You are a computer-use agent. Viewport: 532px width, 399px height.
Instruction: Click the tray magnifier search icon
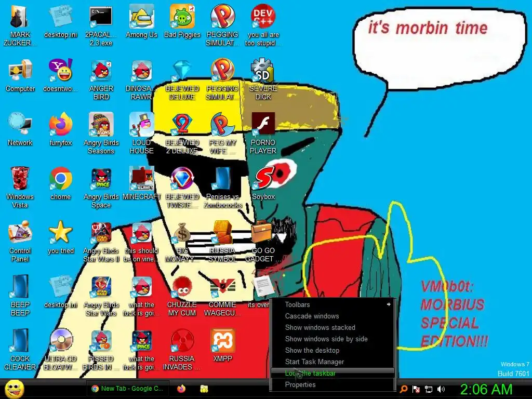[403, 389]
